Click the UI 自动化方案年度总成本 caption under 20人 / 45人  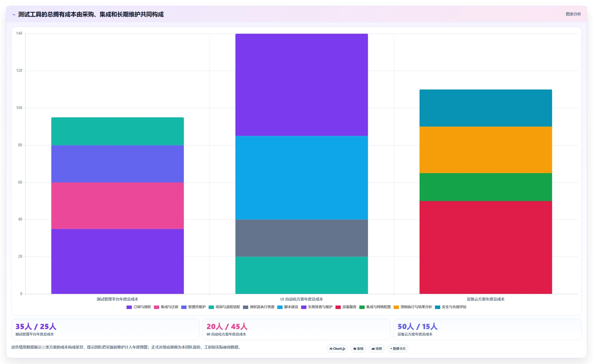tap(226, 334)
